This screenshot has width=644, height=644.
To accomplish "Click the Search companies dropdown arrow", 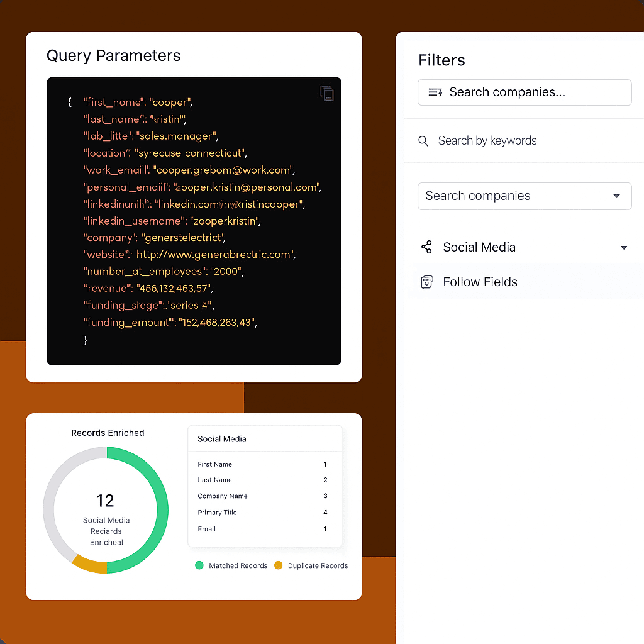I will pyautogui.click(x=616, y=196).
